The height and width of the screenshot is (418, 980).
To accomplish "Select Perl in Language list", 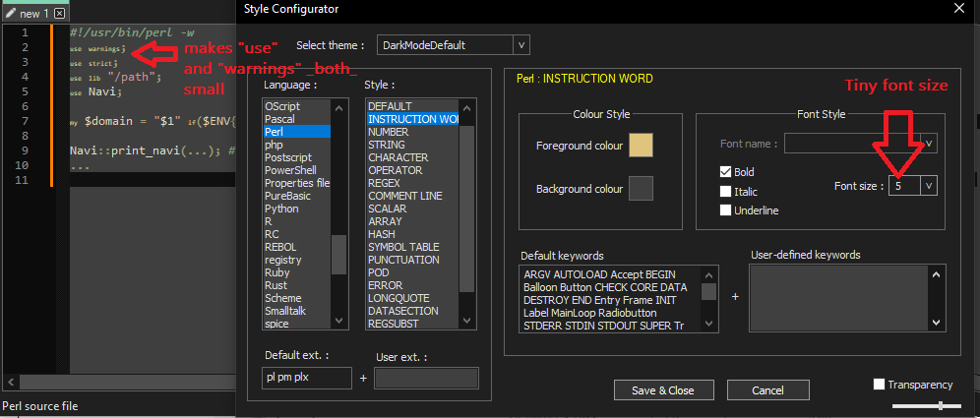I will (297, 132).
